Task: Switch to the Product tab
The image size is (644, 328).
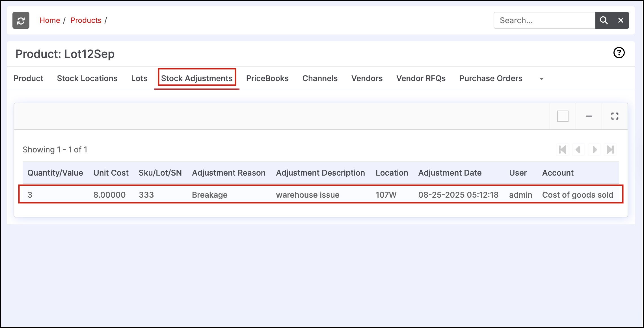Action: pyautogui.click(x=29, y=78)
